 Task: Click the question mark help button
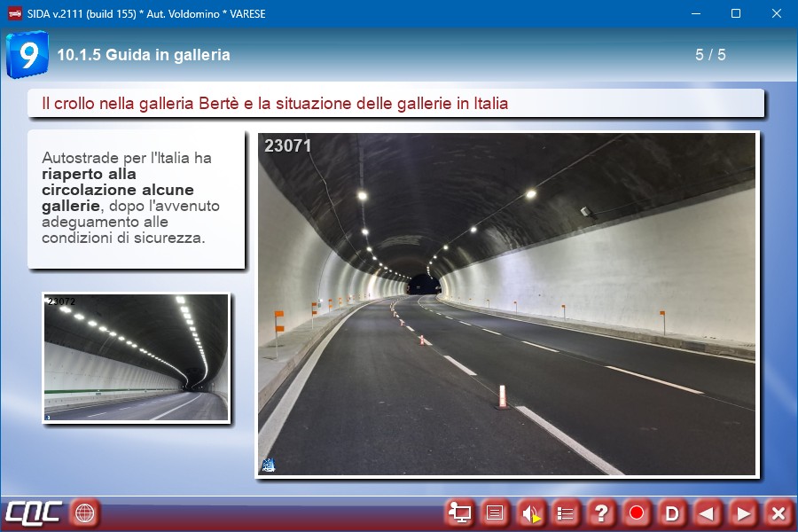(601, 512)
